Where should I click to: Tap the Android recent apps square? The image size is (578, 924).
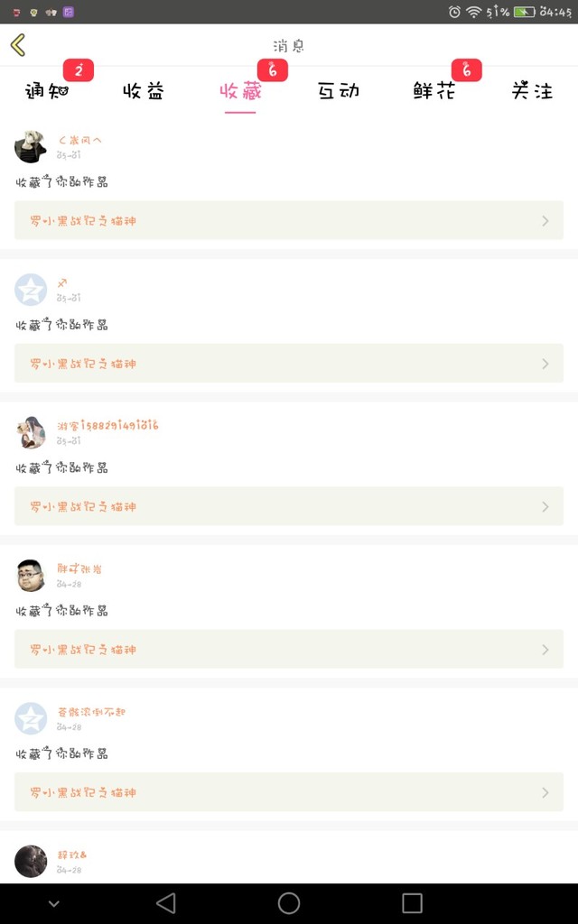pyautogui.click(x=412, y=902)
